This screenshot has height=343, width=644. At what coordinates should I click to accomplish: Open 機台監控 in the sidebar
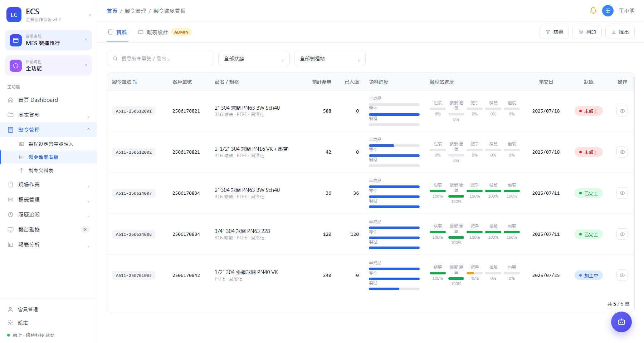(x=49, y=229)
